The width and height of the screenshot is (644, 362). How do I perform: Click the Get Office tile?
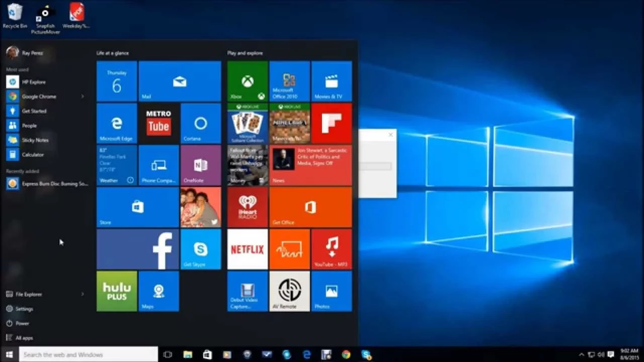point(310,207)
